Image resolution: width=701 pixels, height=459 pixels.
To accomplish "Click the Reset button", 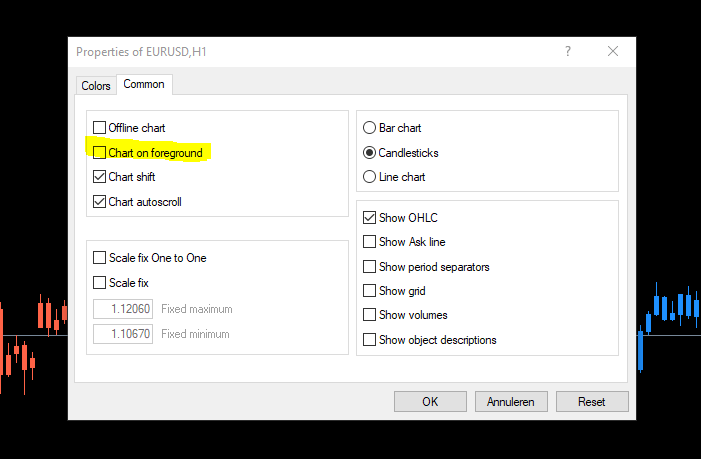I will coord(591,402).
